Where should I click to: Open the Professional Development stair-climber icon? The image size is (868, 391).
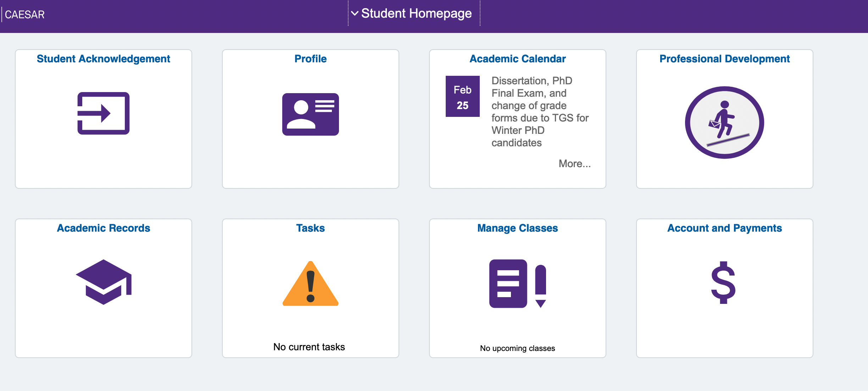coord(724,123)
